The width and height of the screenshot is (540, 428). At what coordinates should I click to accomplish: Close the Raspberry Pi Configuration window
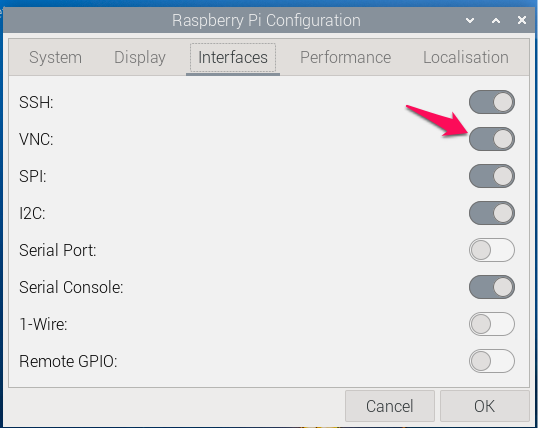tap(522, 20)
